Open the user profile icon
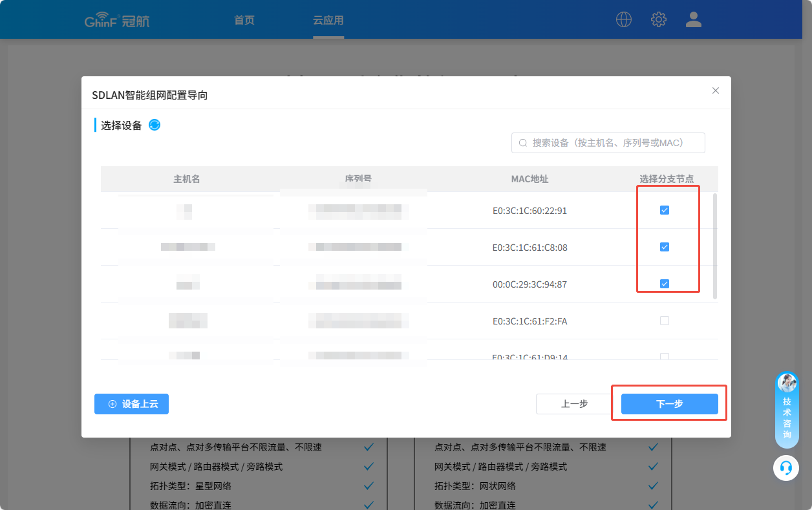 pos(694,19)
